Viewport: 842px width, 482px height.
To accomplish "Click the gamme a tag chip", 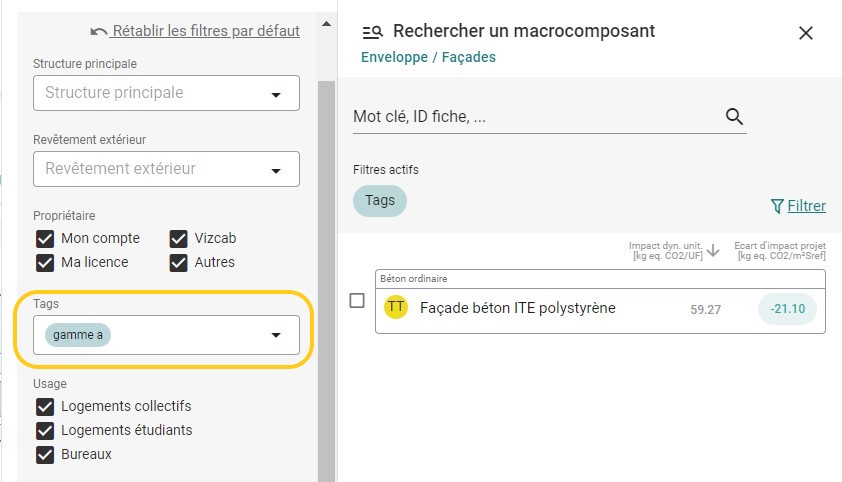I will (78, 335).
